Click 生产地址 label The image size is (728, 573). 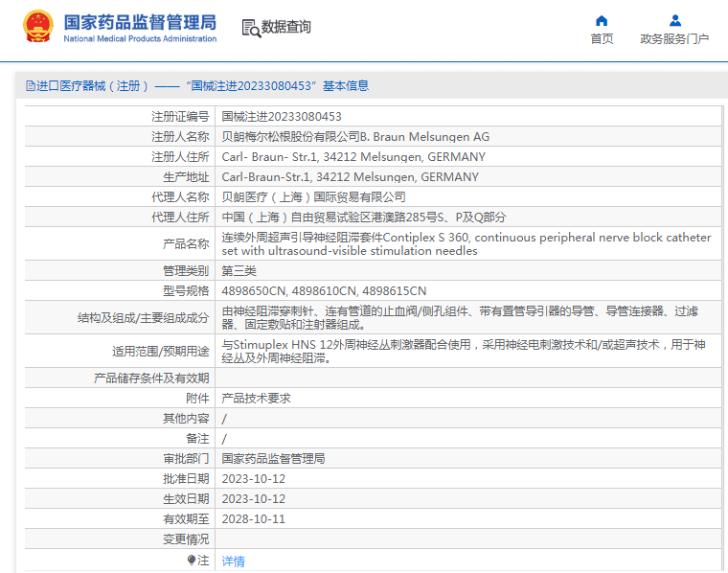coord(186,177)
